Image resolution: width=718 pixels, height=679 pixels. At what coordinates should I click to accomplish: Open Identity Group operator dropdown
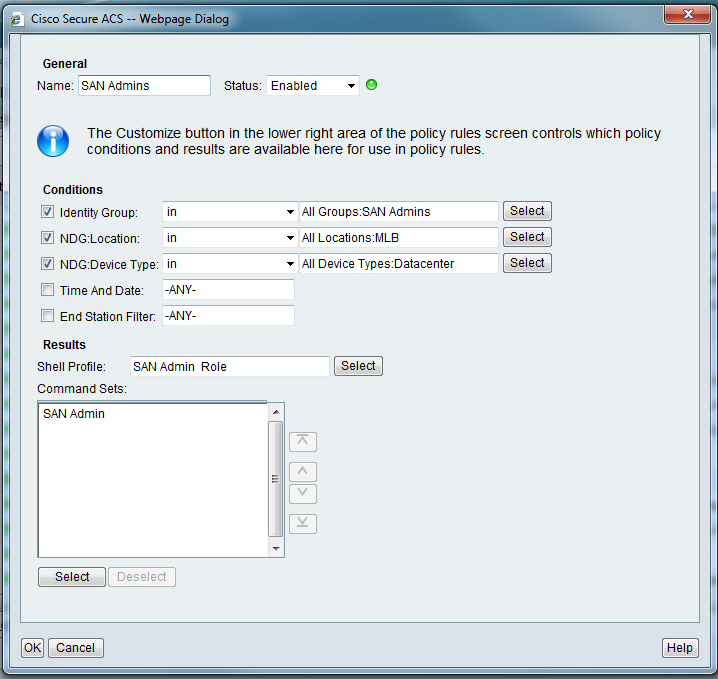(230, 212)
